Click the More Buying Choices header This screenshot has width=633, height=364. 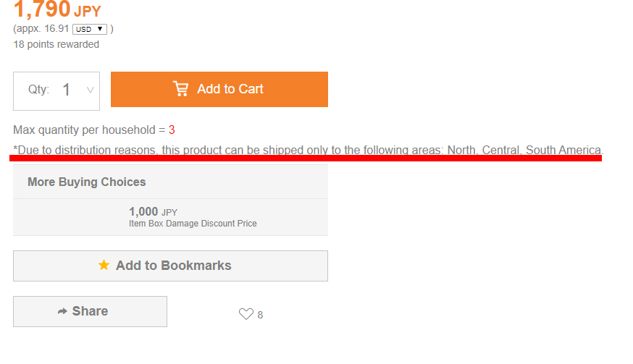click(86, 182)
